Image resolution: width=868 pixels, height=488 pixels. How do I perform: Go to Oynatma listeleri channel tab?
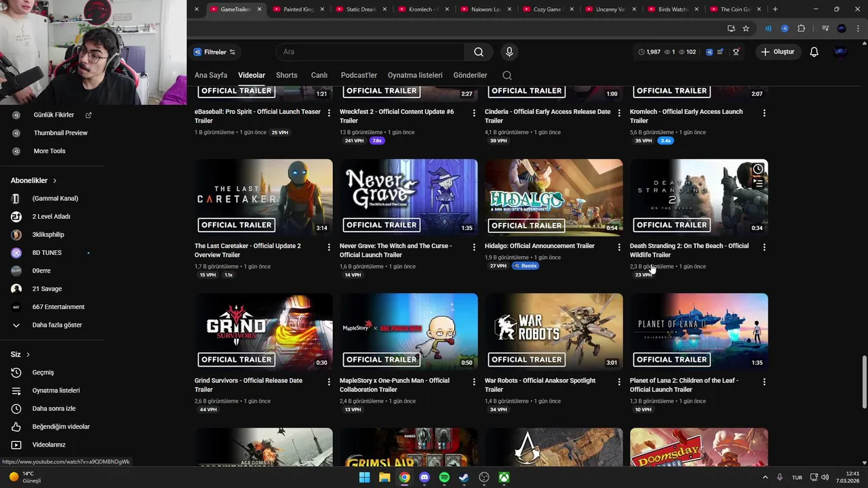415,75
